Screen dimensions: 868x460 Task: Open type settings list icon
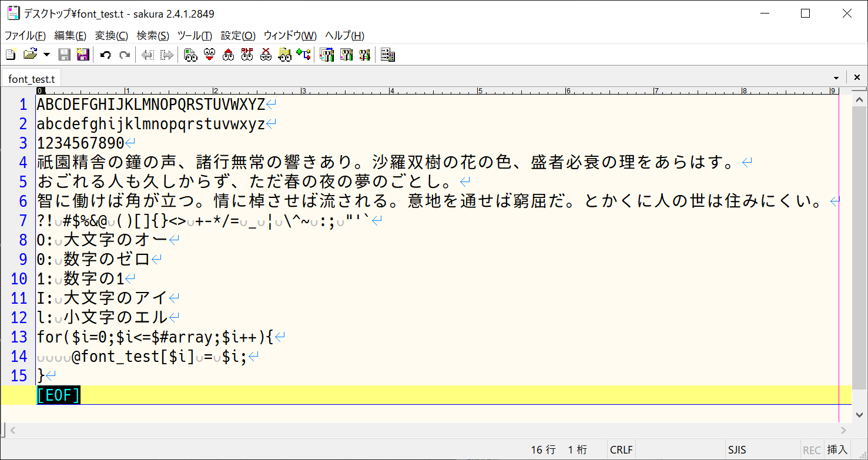click(x=327, y=55)
